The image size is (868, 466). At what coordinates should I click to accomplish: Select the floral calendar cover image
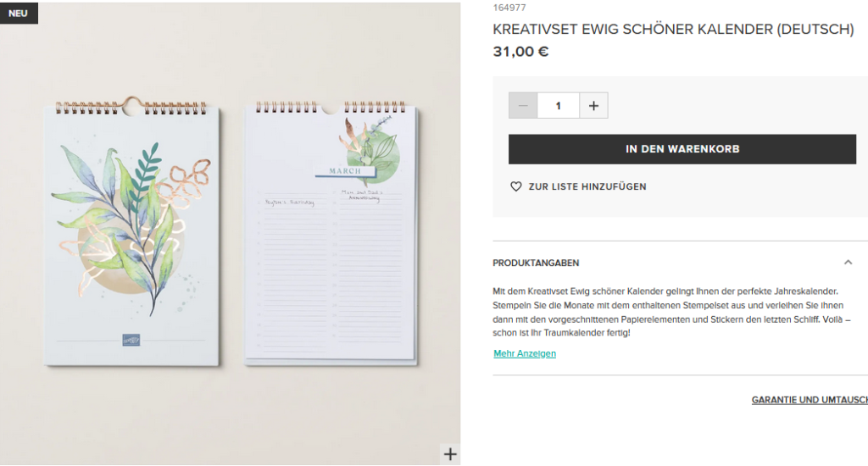[131, 232]
